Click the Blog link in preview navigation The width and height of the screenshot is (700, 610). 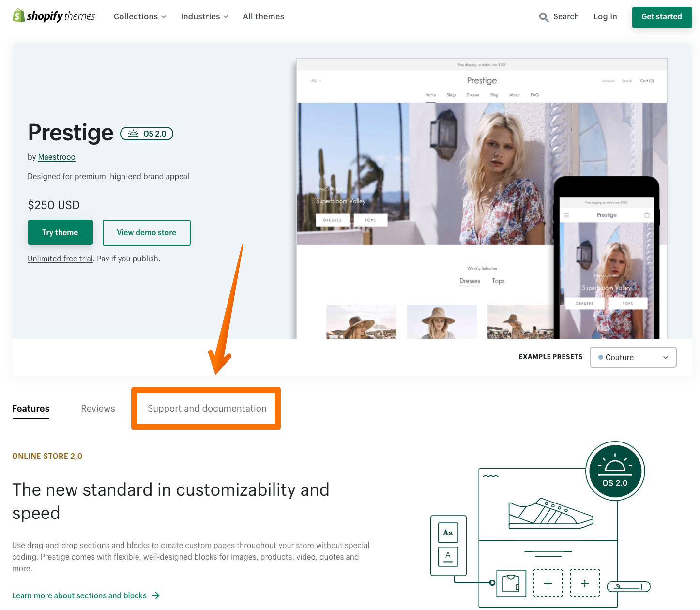494,95
